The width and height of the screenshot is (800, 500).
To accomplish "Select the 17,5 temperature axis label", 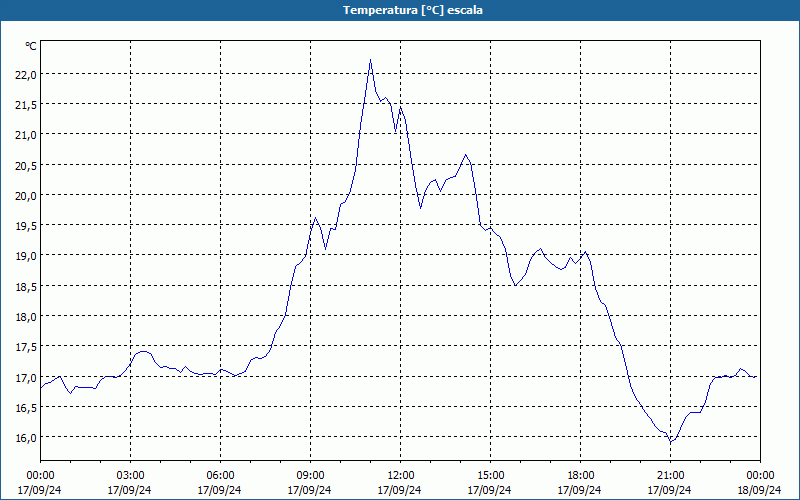I will [26, 346].
